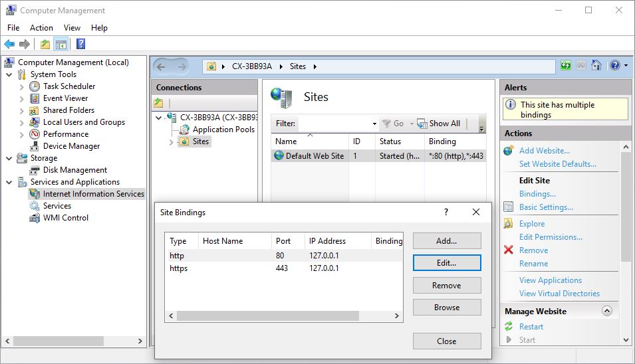The image size is (635, 364).
Task: Click the Add... button in Site Bindings
Action: (x=447, y=240)
